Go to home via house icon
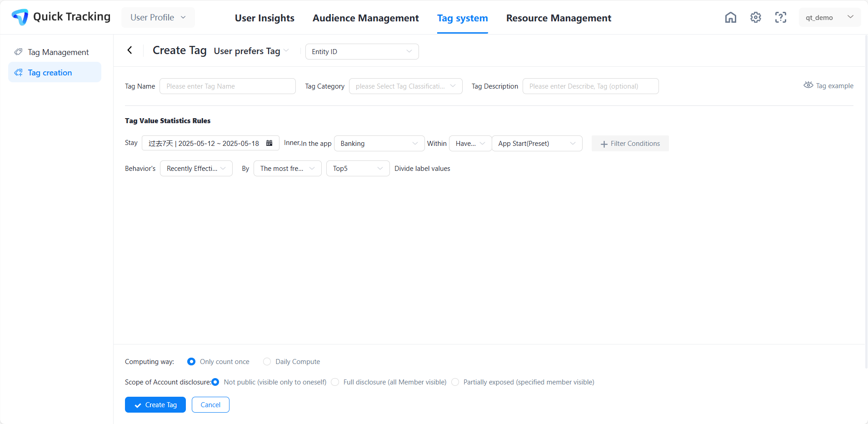The image size is (868, 424). (731, 17)
